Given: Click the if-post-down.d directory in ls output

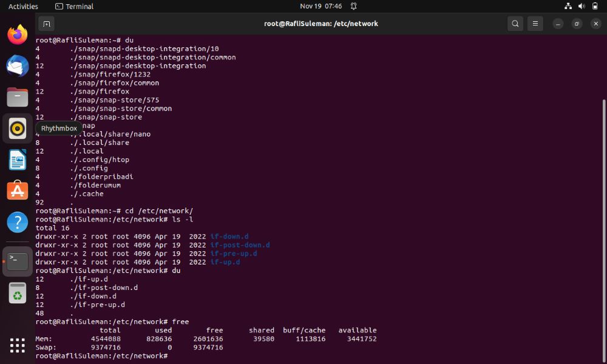Looking at the screenshot, I should pos(240,245).
